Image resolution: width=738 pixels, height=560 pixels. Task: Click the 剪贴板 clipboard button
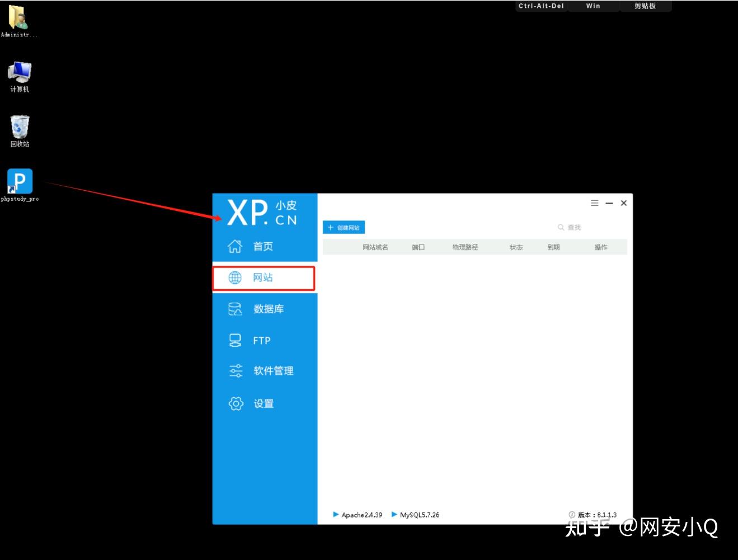pyautogui.click(x=645, y=6)
